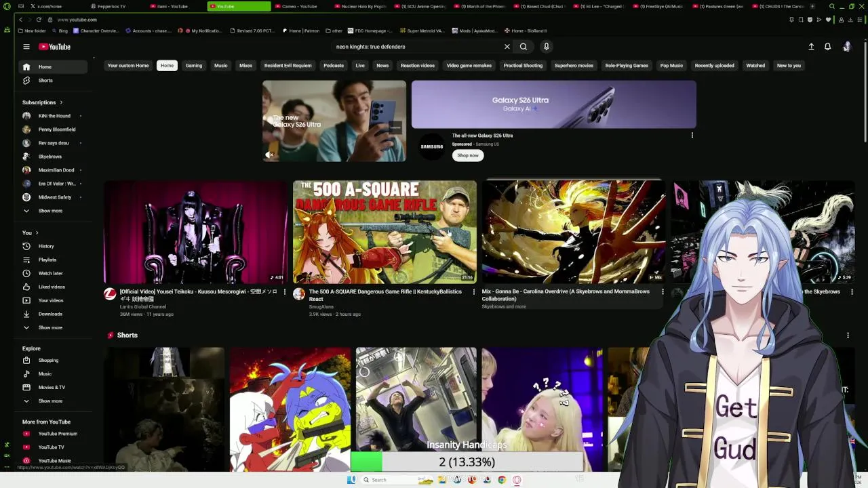Start voice search with the microphone
The width and height of the screenshot is (868, 488).
point(546,47)
